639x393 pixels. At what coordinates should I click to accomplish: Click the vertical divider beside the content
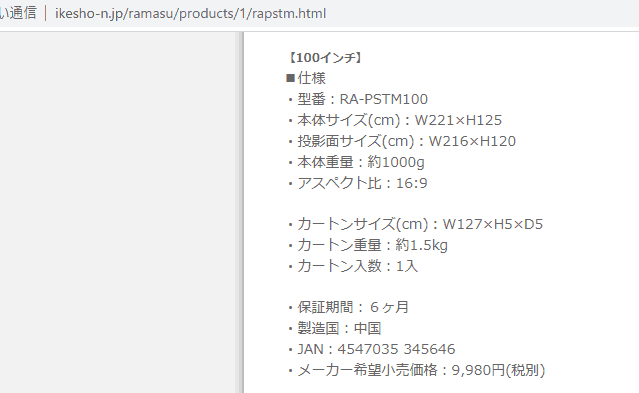click(x=239, y=212)
